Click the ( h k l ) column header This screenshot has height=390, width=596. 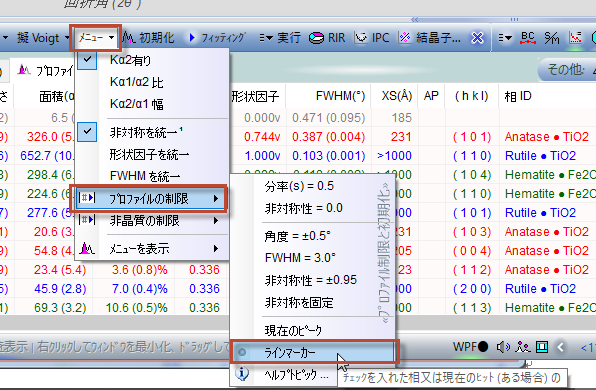(472, 96)
